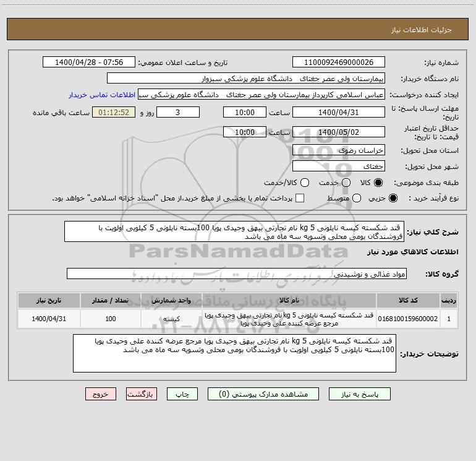This screenshot has height=461, width=476.
Task: Click the need number field 1100092469000026
Action: (x=339, y=62)
